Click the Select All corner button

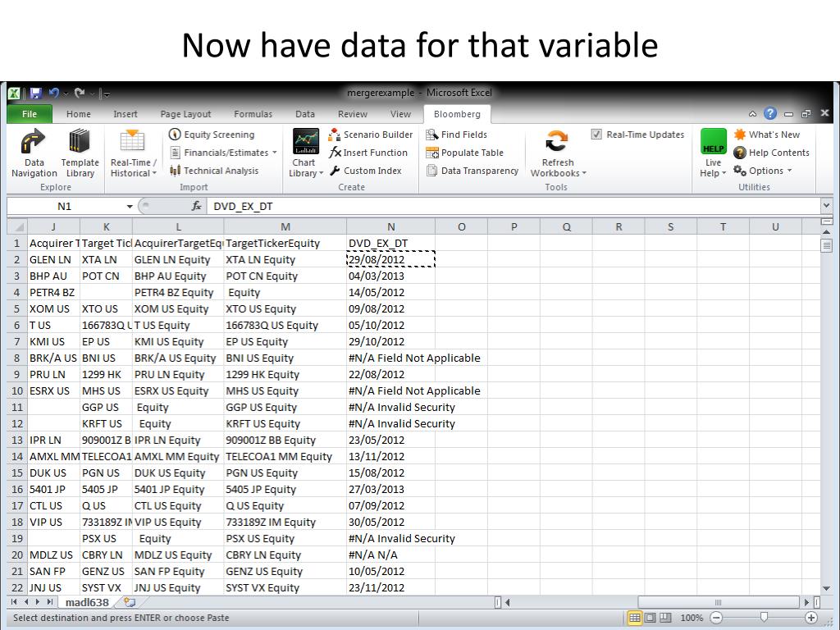16,226
